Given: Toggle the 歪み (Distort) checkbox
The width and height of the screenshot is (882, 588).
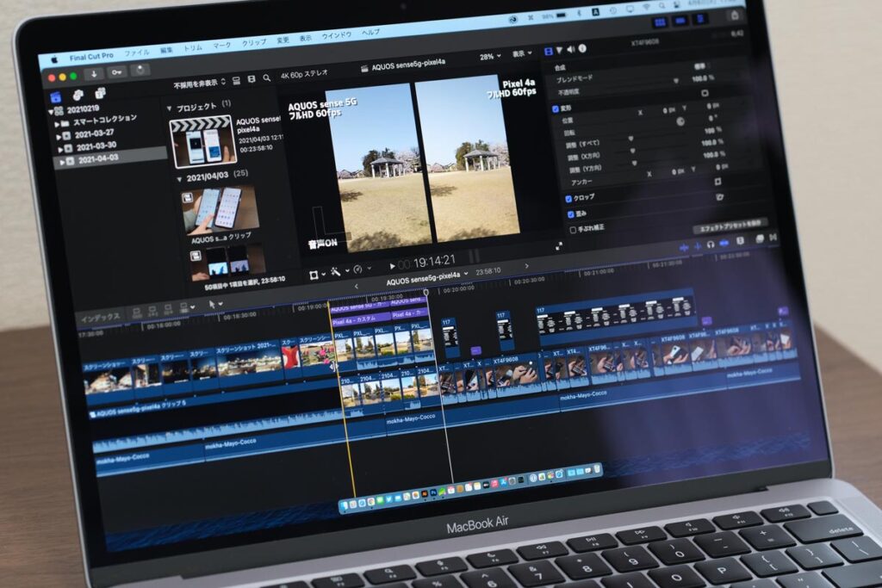Looking at the screenshot, I should click(570, 214).
